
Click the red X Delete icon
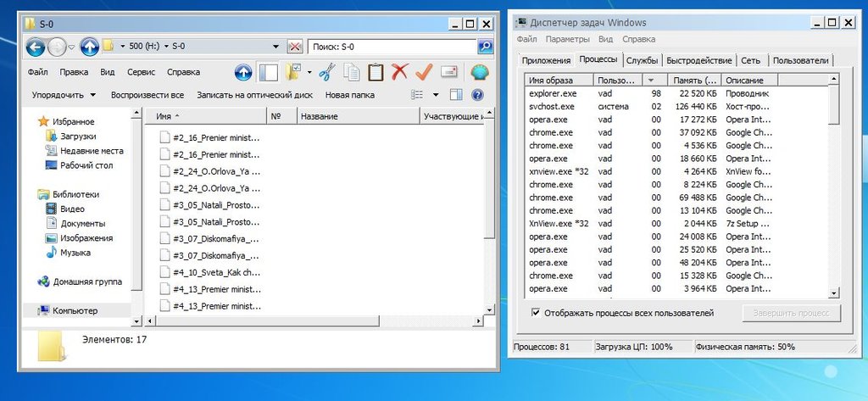(400, 72)
